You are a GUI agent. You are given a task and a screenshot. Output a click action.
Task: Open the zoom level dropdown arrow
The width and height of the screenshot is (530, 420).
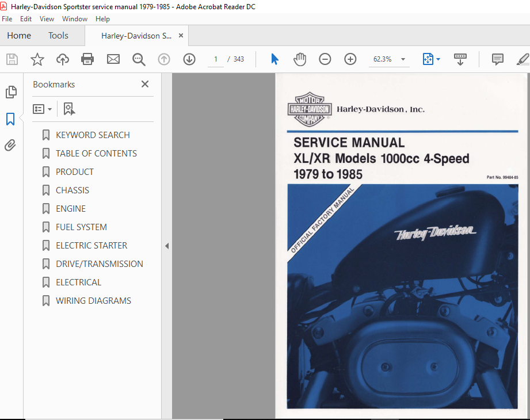click(x=403, y=59)
